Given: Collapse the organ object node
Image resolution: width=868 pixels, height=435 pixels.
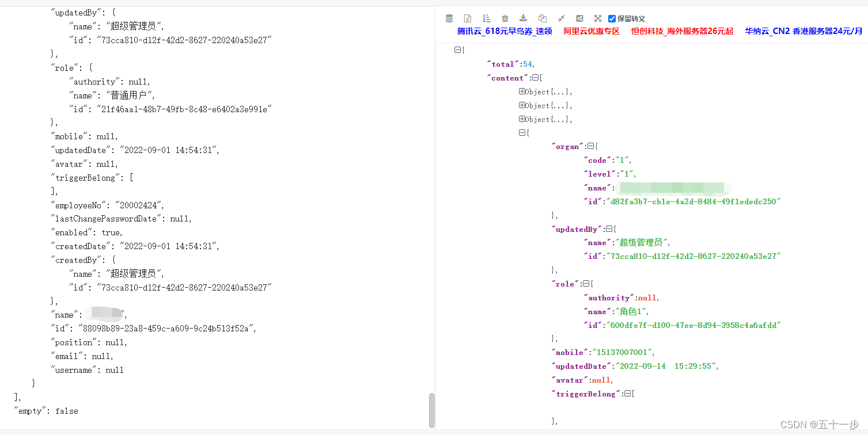Looking at the screenshot, I should pyautogui.click(x=592, y=146).
